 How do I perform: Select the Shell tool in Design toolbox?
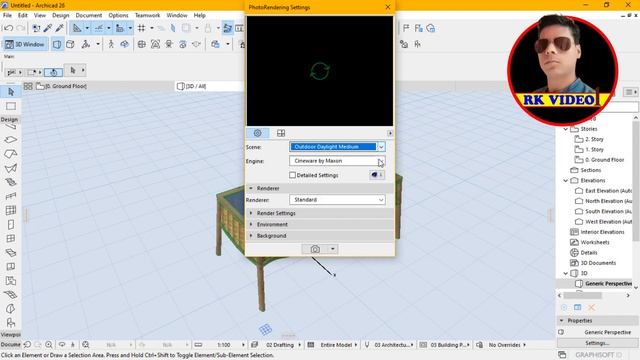coord(11,168)
